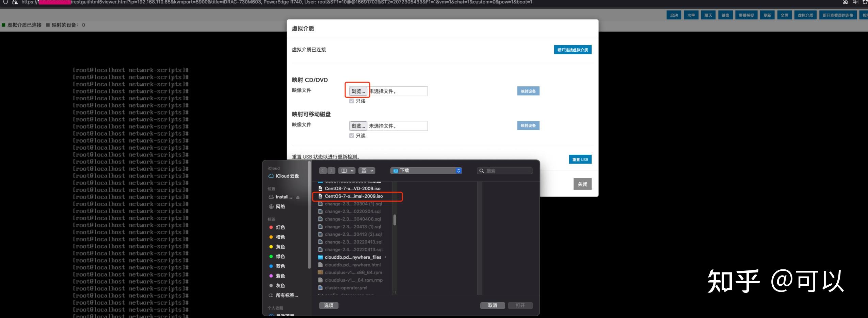Click the 搜索 search field
Screen dimensions: 868x318
(x=505, y=170)
